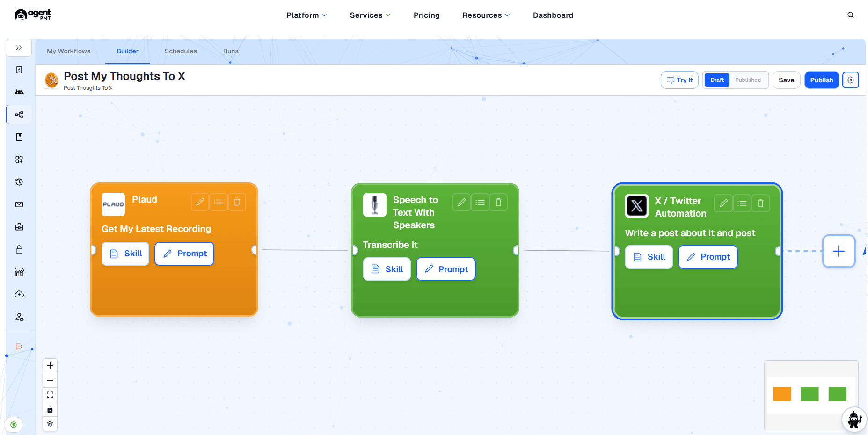868x435 pixels.
Task: Click the Try It button
Action: pos(679,80)
